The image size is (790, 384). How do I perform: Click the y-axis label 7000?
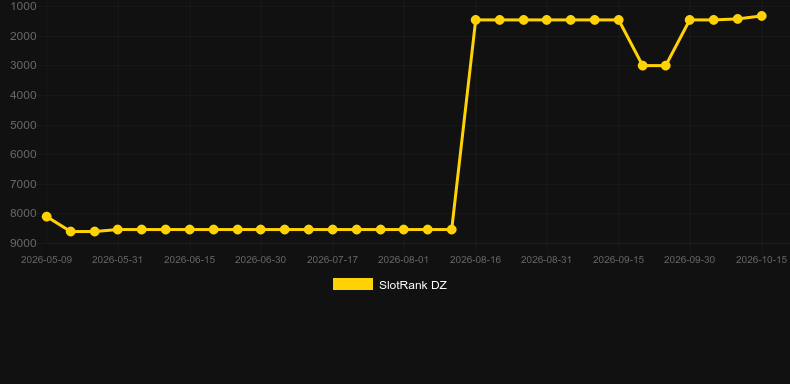click(x=23, y=184)
